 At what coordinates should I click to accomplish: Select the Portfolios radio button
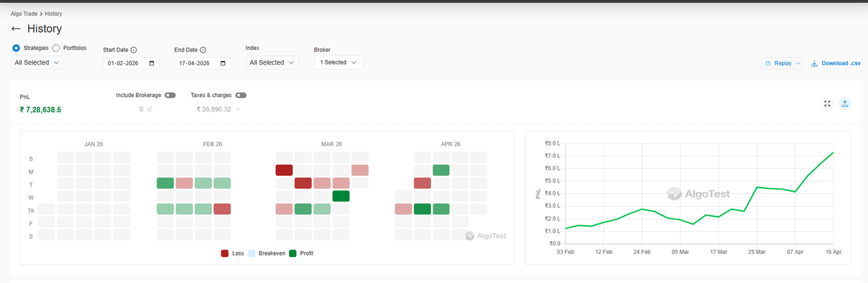tap(56, 48)
